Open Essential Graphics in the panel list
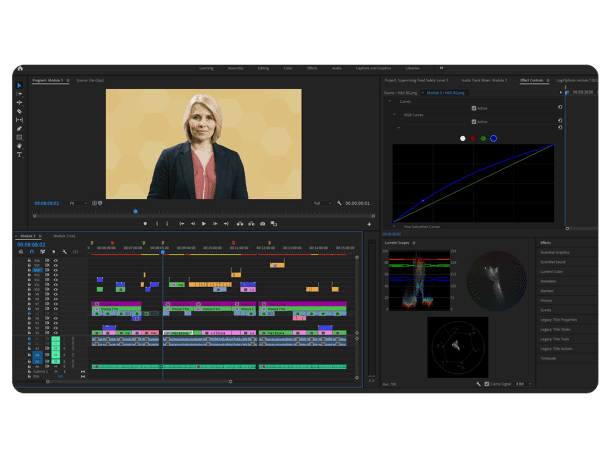Viewport: 610px width, 458px height. (x=554, y=254)
